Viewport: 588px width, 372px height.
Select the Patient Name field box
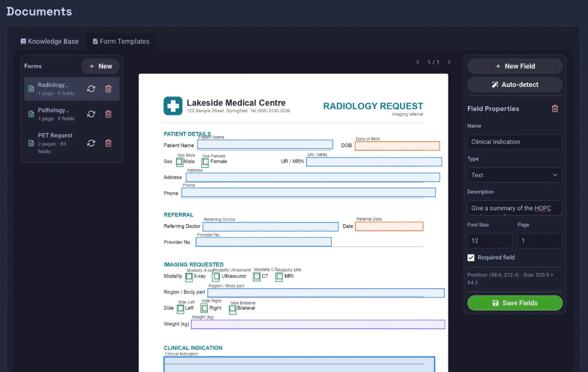265,144
